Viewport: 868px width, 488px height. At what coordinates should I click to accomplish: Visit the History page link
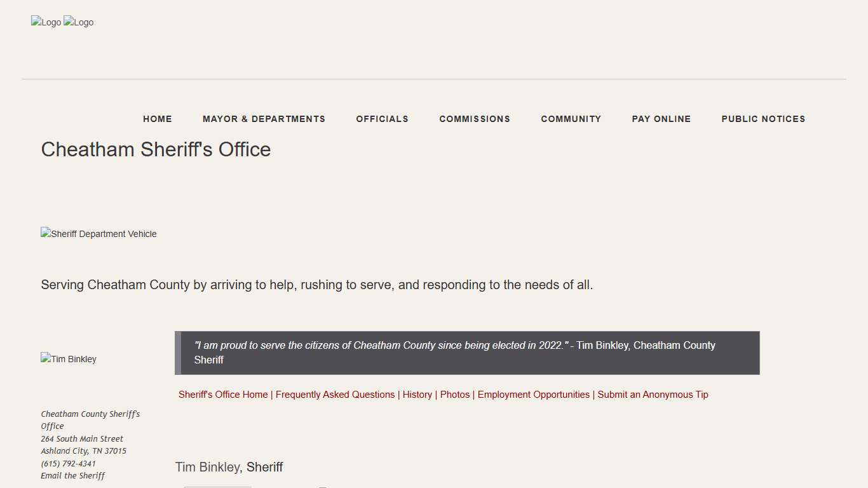(417, 395)
